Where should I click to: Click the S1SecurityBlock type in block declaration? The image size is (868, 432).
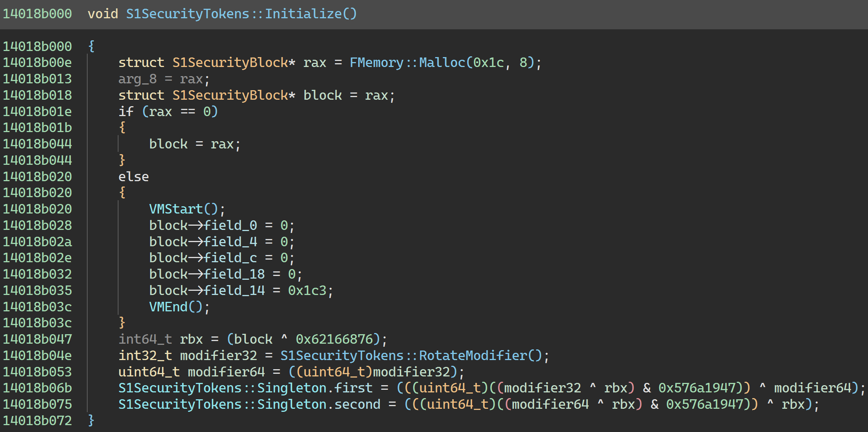click(x=230, y=95)
